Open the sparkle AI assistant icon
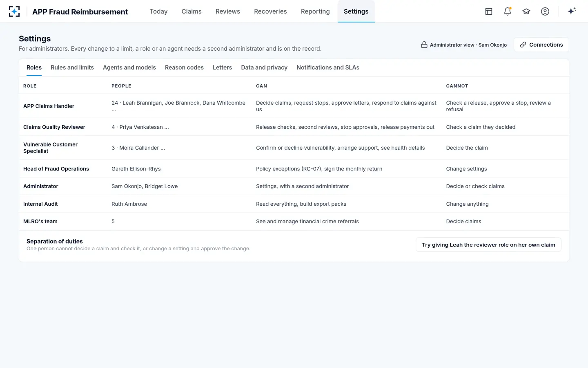588x368 pixels. (x=572, y=11)
